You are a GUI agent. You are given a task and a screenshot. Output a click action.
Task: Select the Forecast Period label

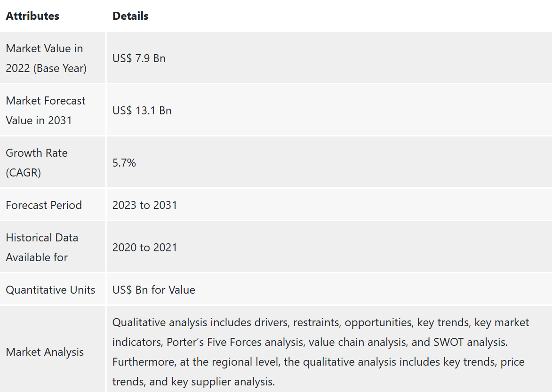coord(44,205)
